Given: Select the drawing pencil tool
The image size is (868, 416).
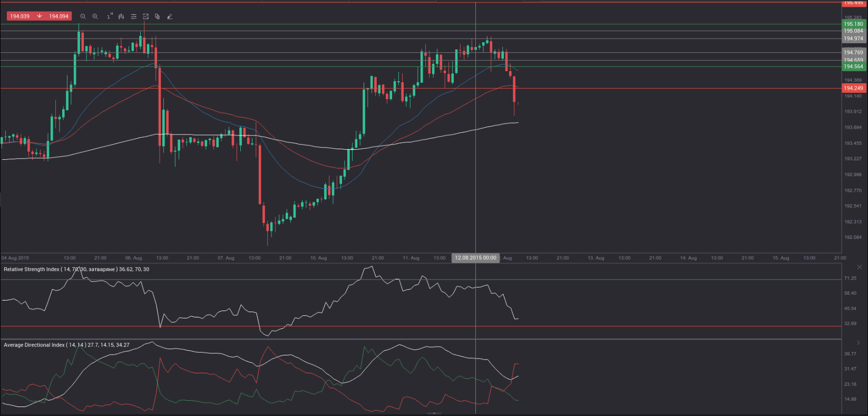Looking at the screenshot, I should [x=170, y=16].
